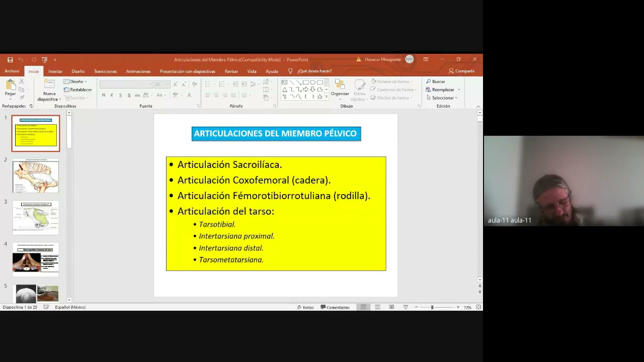644x362 pixels.
Task: Click the Restablecer button
Action: tap(77, 89)
